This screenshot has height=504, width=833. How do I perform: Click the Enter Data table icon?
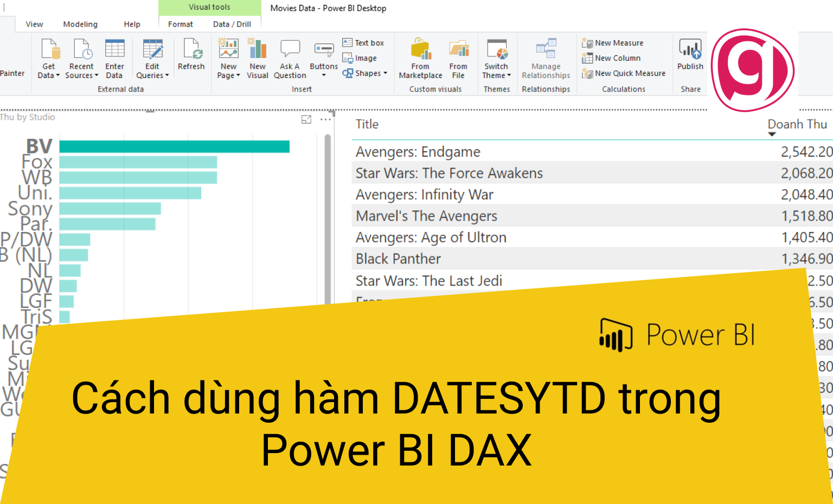(x=114, y=49)
